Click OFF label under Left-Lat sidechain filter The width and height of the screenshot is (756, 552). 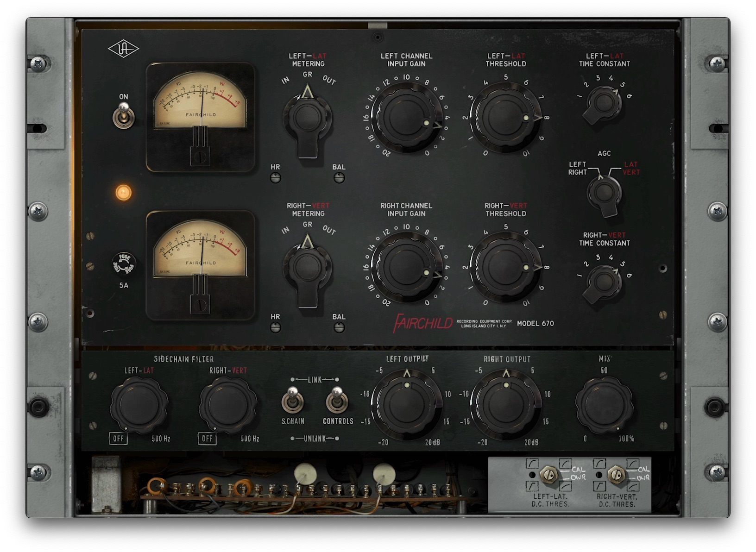coord(119,439)
